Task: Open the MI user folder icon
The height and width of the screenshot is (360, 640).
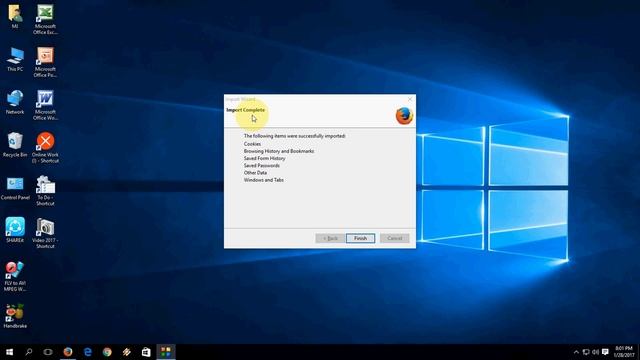Action: [x=15, y=16]
